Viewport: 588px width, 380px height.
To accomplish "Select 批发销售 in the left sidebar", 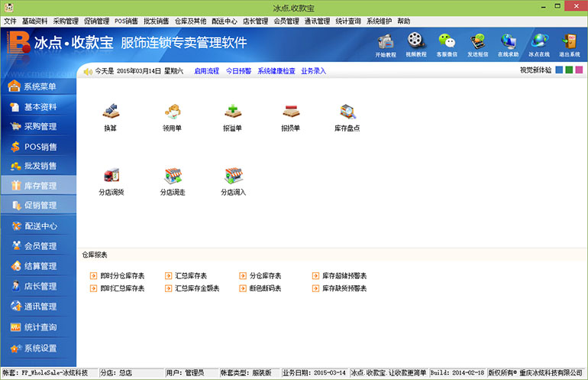I will pos(38,166).
